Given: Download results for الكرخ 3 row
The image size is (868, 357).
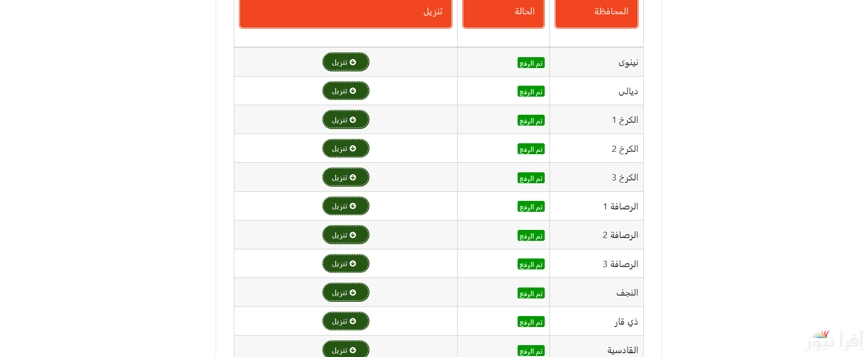Looking at the screenshot, I should coord(346,177).
